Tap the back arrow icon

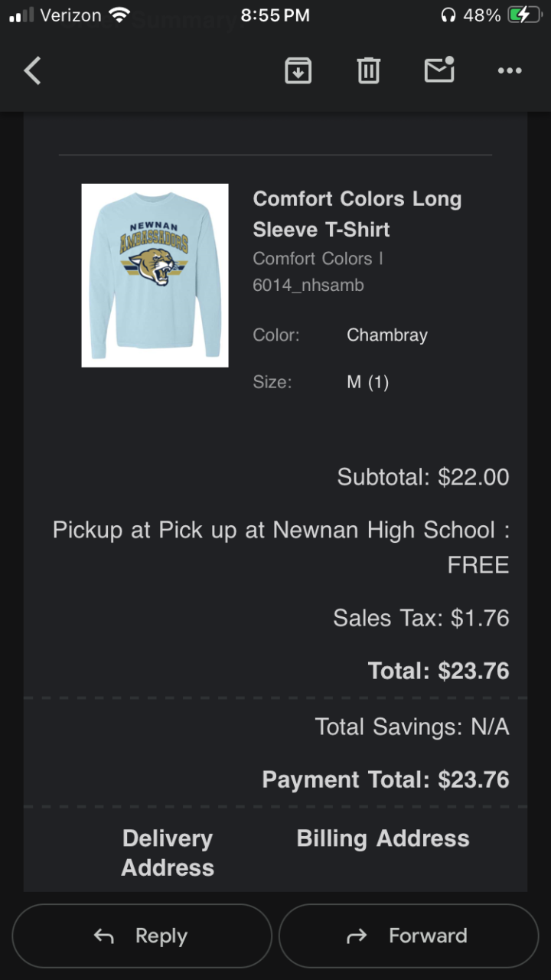(32, 71)
